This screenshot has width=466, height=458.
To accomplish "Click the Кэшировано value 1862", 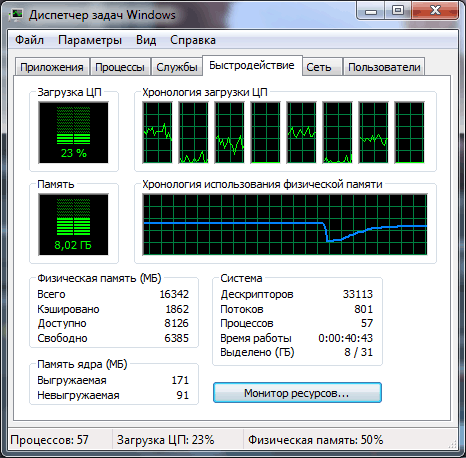I will (x=177, y=309).
